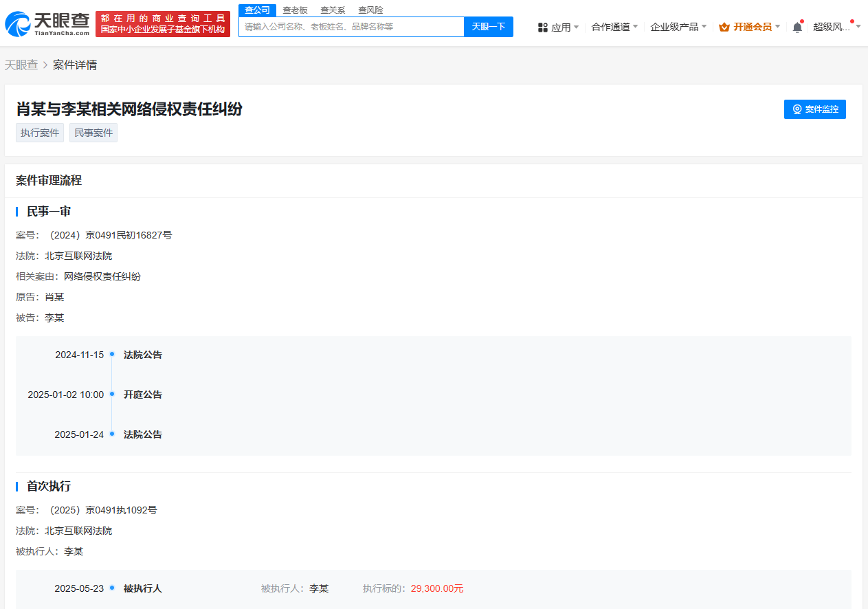Click the 开庭公告 timeline entry
The width and height of the screenshot is (868, 609).
click(143, 395)
